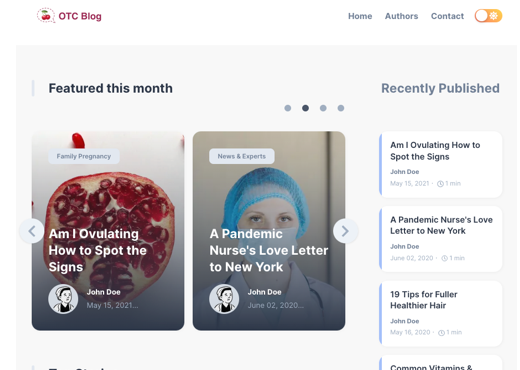Jump to the third carousel dot

pyautogui.click(x=323, y=108)
